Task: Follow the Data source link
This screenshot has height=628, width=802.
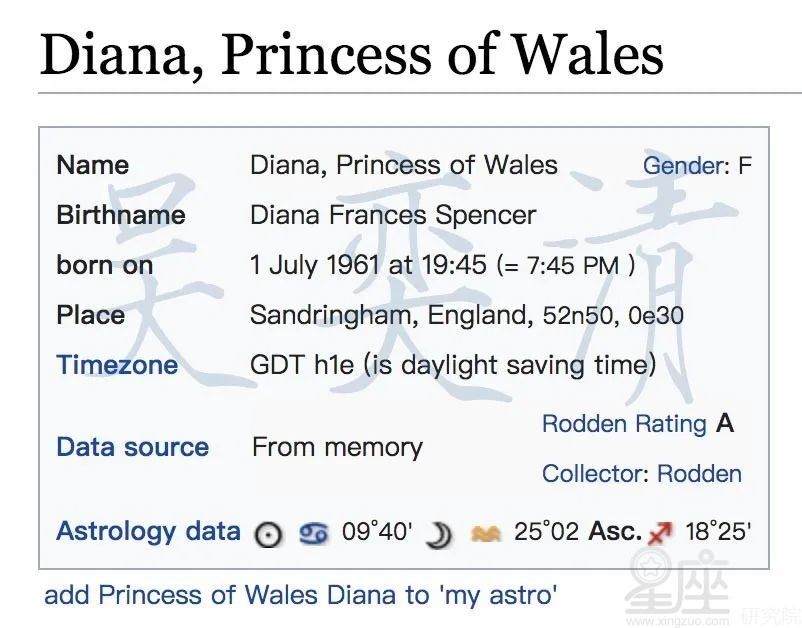Action: [133, 447]
